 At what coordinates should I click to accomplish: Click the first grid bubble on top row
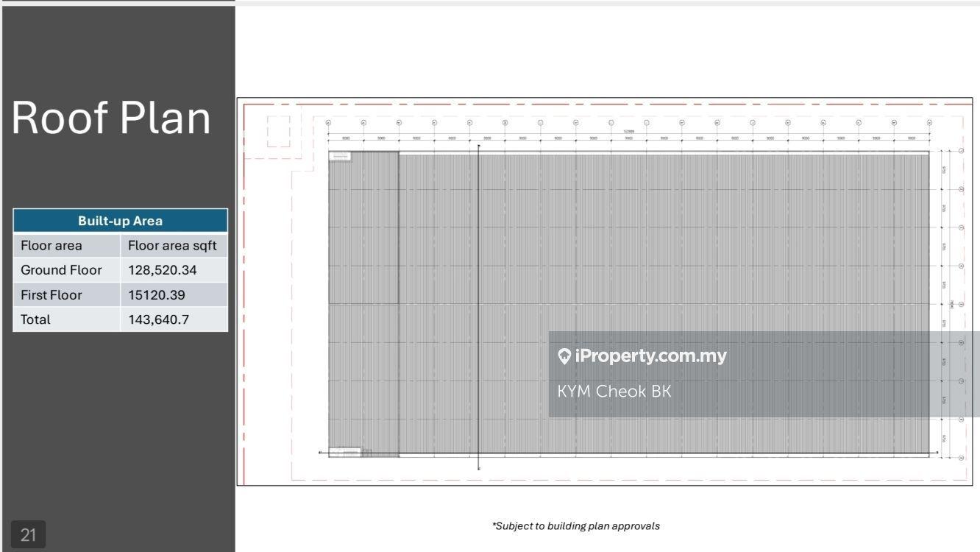328,123
